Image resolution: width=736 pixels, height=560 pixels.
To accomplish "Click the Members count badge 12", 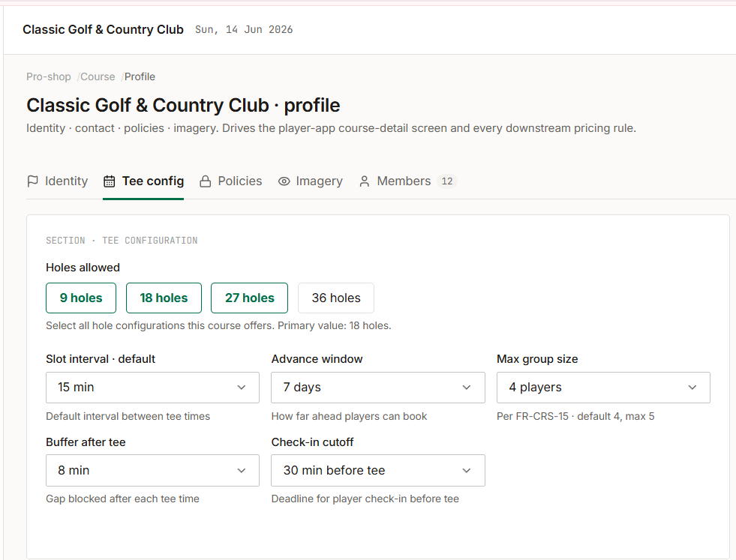I will coord(447,181).
